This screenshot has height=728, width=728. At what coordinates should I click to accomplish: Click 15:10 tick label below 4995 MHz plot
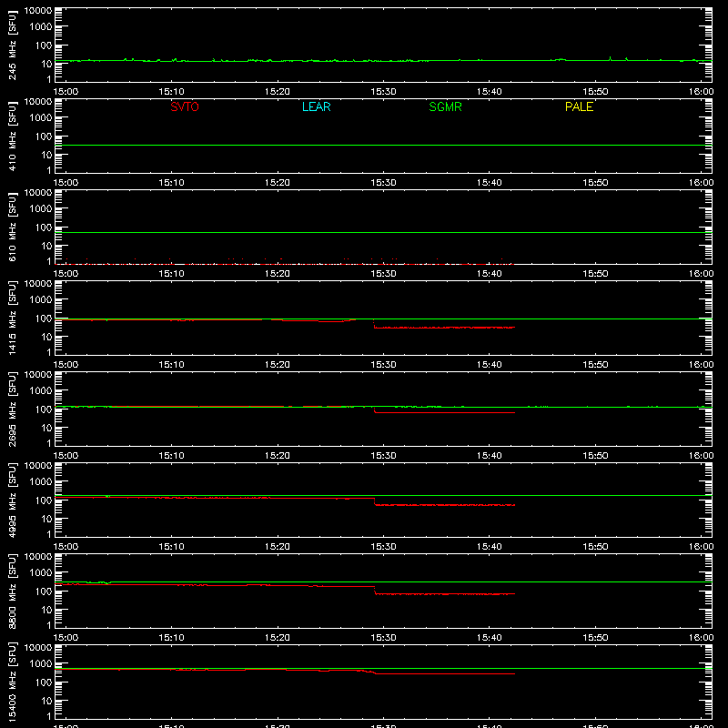pos(172,547)
